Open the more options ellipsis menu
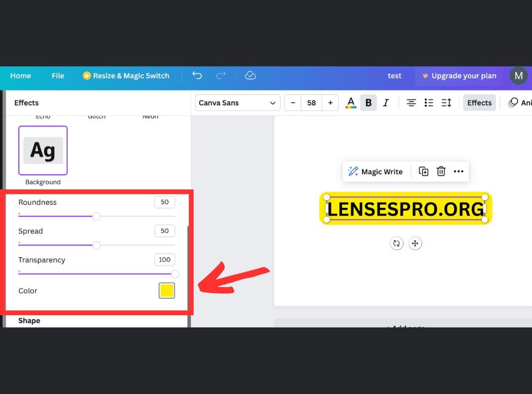532x394 pixels. [459, 171]
